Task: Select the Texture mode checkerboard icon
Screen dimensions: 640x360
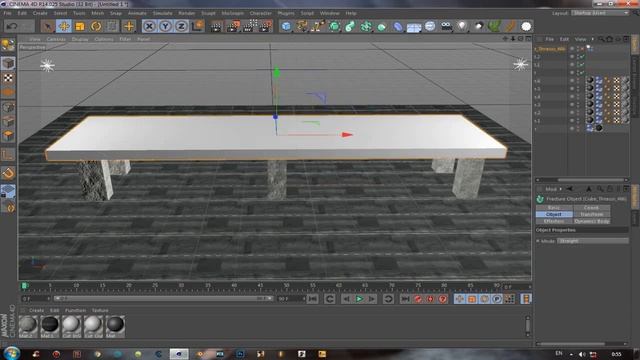Action: [x=8, y=78]
